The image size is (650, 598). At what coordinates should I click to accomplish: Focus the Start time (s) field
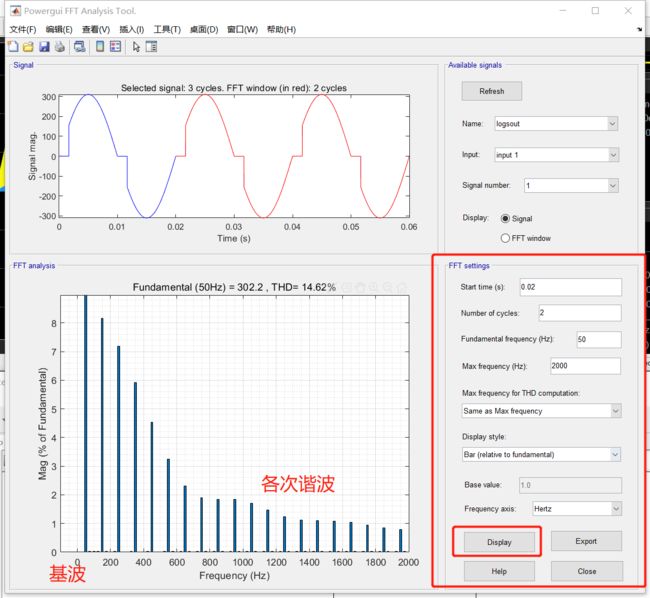pos(571,287)
